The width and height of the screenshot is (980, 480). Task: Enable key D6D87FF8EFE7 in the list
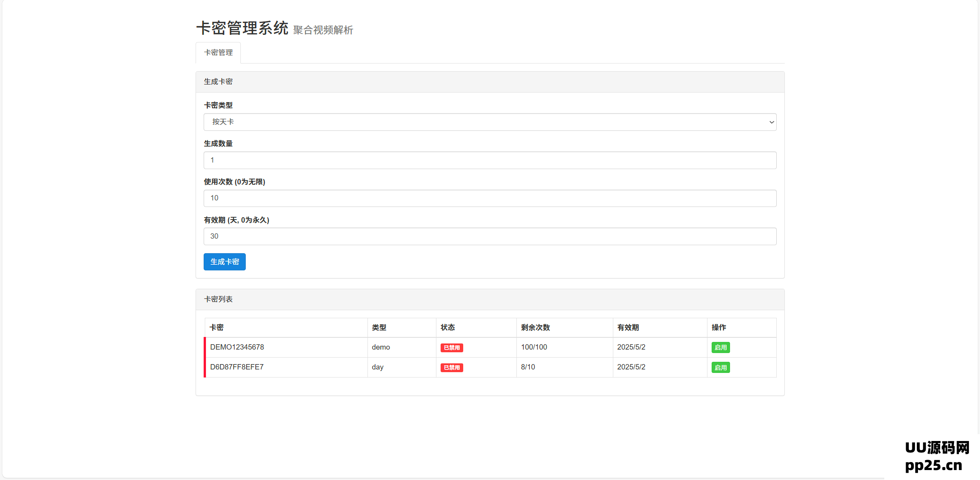click(720, 367)
